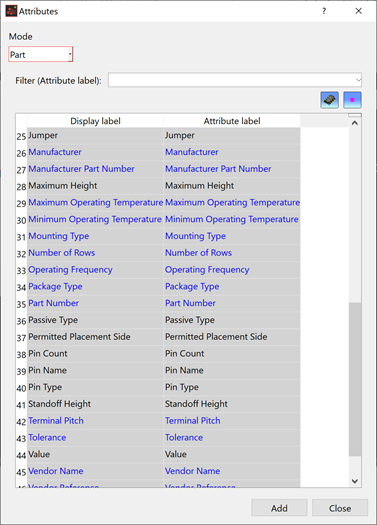Click Passive Type attribute label
The height and width of the screenshot is (525, 377).
[x=232, y=320]
